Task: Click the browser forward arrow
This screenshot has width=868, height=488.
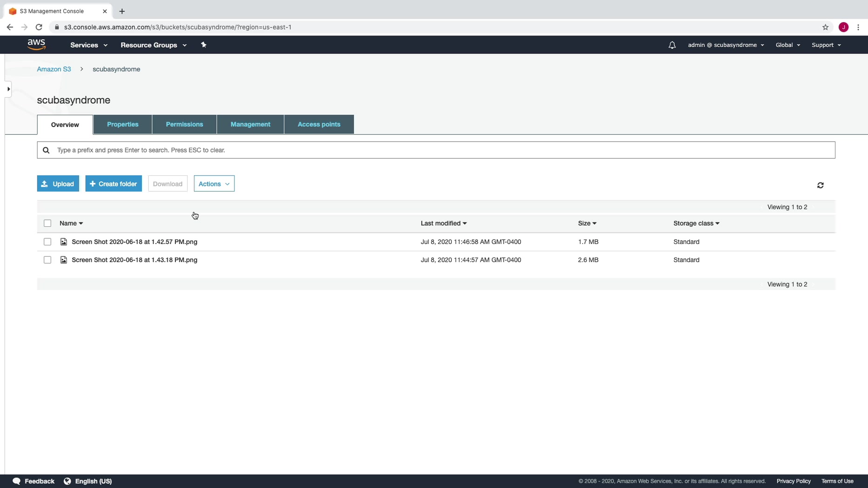Action: click(24, 27)
